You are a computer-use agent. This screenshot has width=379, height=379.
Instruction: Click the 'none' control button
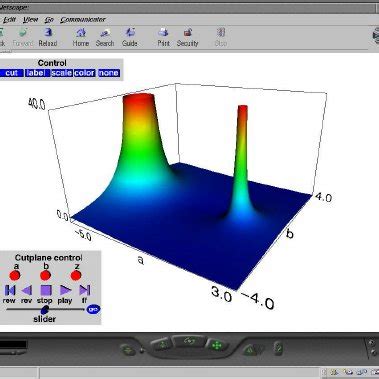108,73
